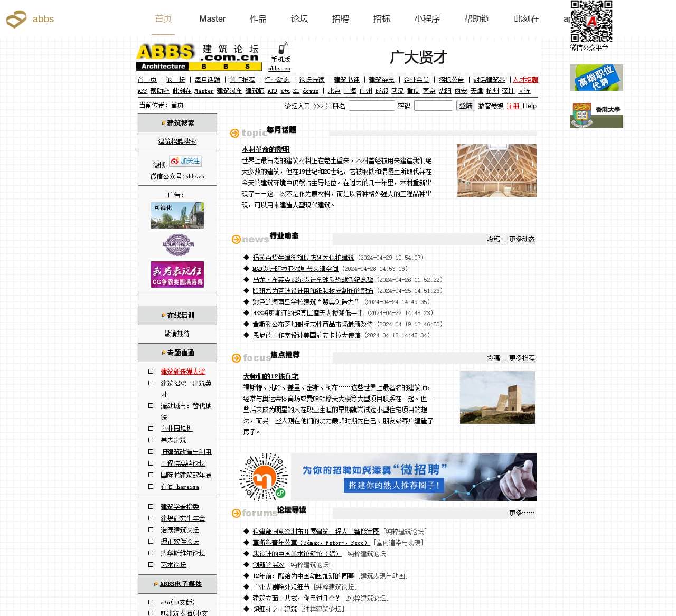Click the APP link in the sub-menu

143,91
